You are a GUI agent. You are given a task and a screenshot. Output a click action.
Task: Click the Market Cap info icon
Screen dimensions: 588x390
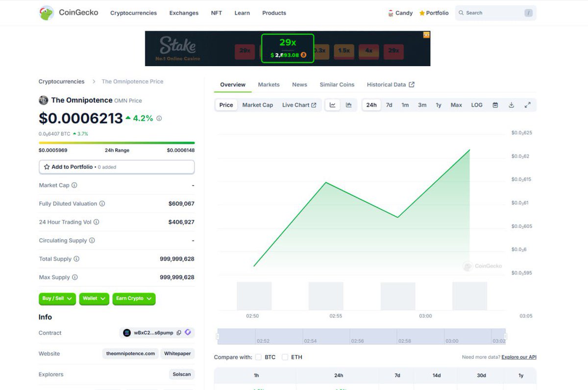74,185
